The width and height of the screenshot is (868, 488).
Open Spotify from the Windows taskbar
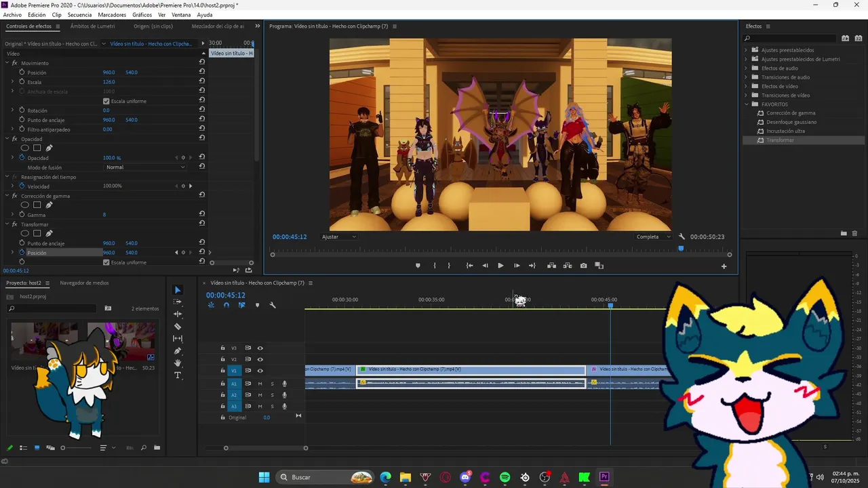(505, 477)
